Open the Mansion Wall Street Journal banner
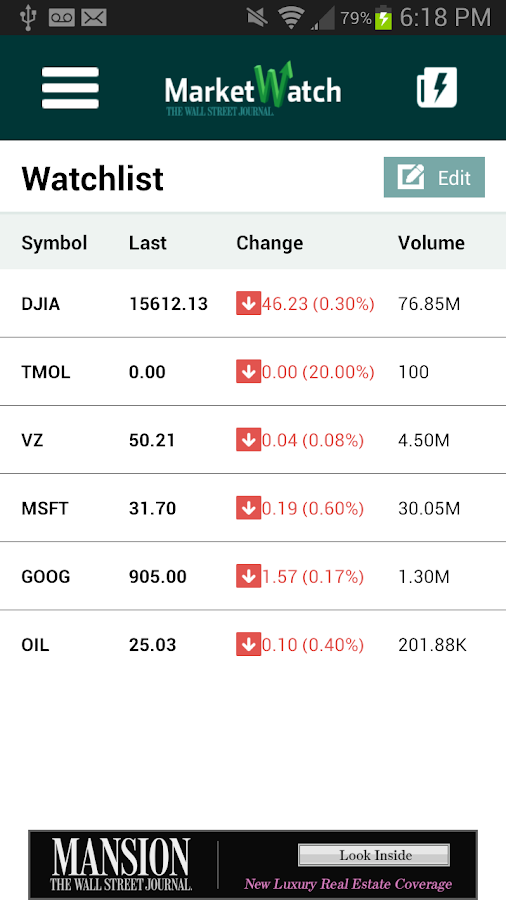Viewport: 506px width, 900px height. pos(253,865)
